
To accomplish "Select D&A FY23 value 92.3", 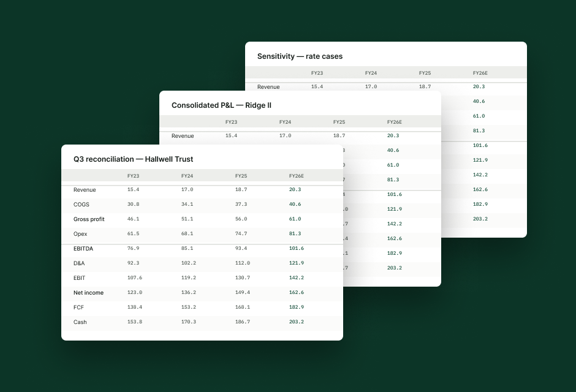I will [x=133, y=263].
